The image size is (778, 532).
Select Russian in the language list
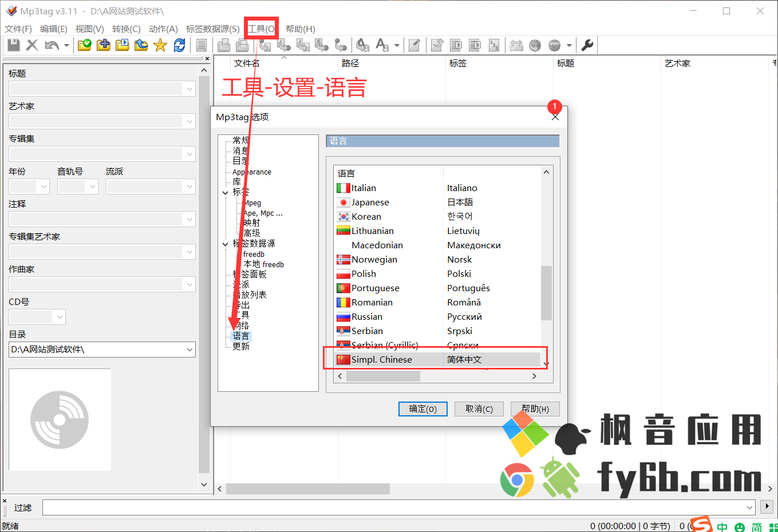tap(438, 317)
